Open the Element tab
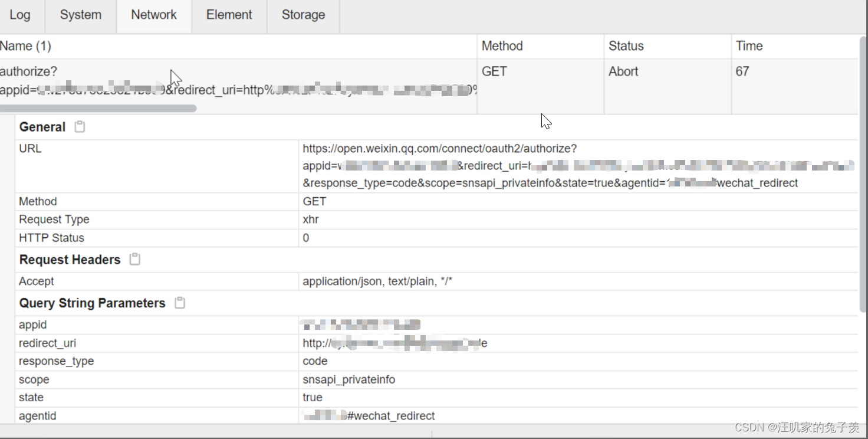Viewport: 868px width, 439px height. pyautogui.click(x=229, y=15)
